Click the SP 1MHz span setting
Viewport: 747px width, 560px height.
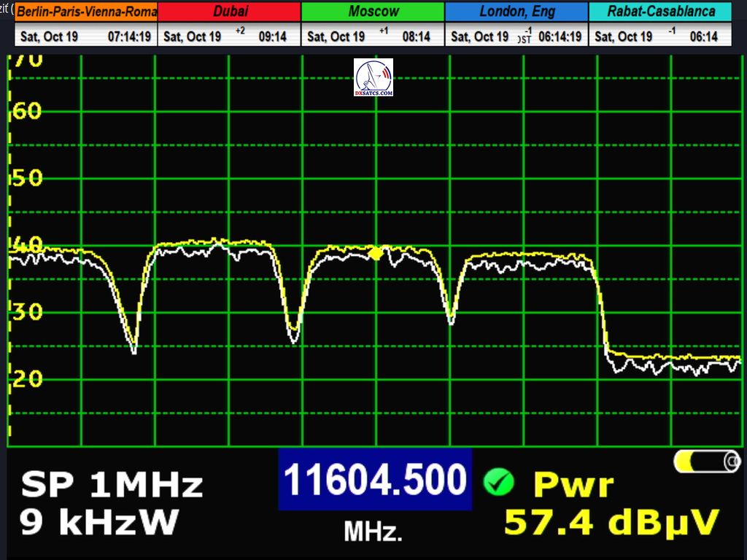(x=112, y=485)
